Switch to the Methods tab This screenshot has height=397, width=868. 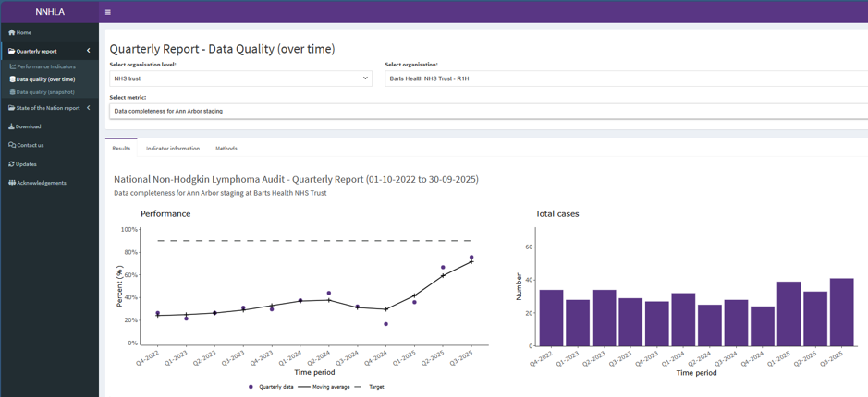point(226,149)
